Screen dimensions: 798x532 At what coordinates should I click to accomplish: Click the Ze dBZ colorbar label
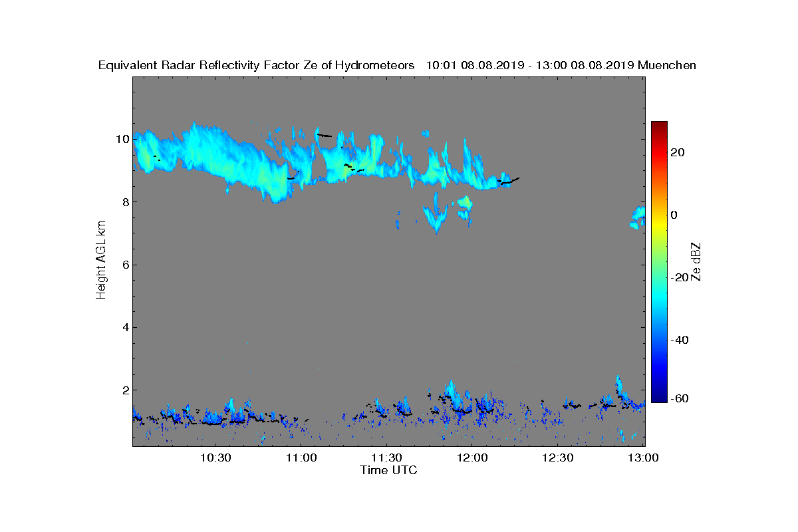click(697, 262)
